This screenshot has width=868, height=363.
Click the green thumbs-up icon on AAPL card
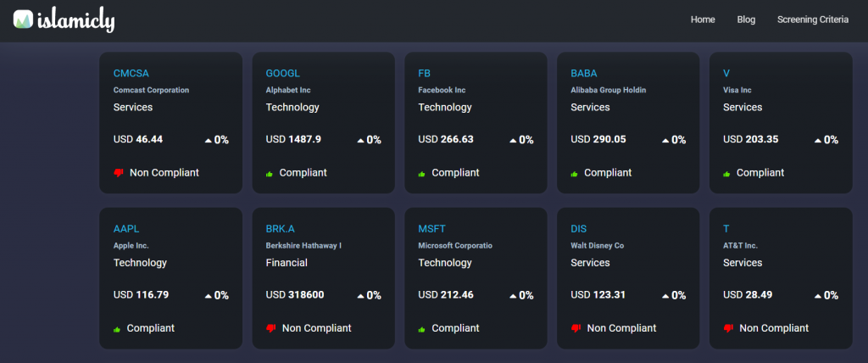pos(117,329)
